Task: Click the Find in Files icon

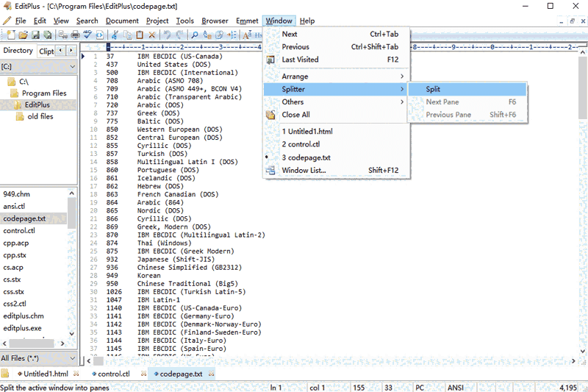Action: (x=219, y=35)
